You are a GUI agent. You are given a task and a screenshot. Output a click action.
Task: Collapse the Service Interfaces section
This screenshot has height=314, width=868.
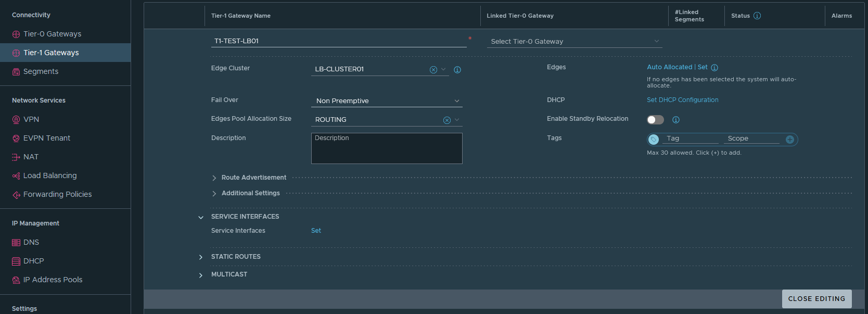201,217
